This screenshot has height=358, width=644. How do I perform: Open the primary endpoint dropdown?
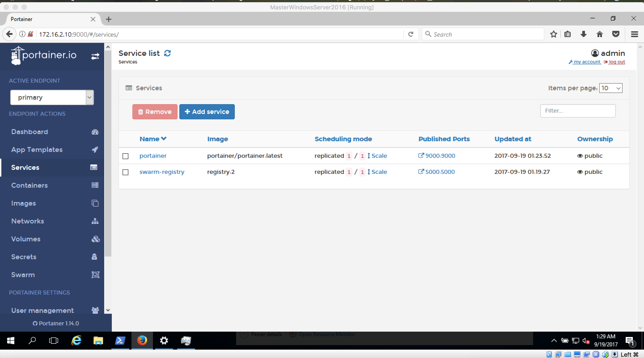click(52, 97)
